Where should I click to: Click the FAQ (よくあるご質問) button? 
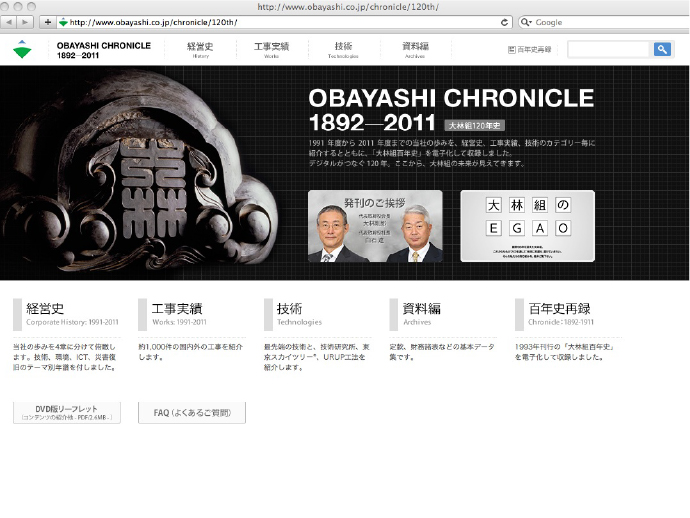[192, 412]
